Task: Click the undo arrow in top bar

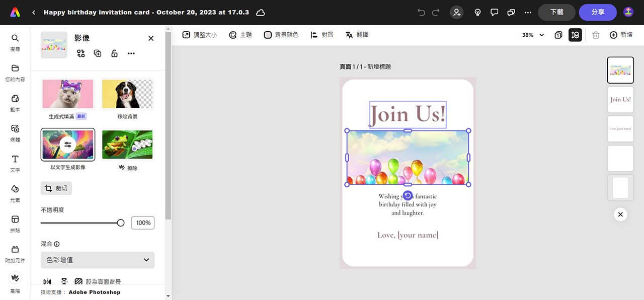Action: pos(421,12)
